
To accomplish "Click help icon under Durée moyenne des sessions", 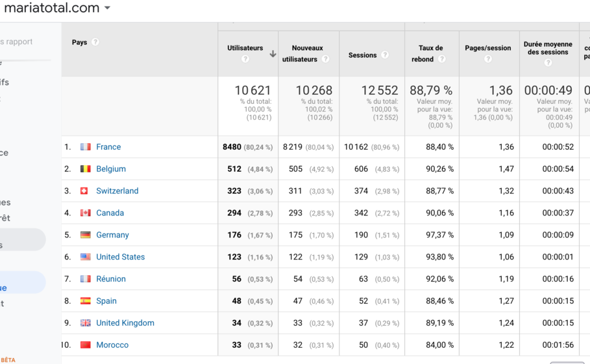I will click(548, 63).
